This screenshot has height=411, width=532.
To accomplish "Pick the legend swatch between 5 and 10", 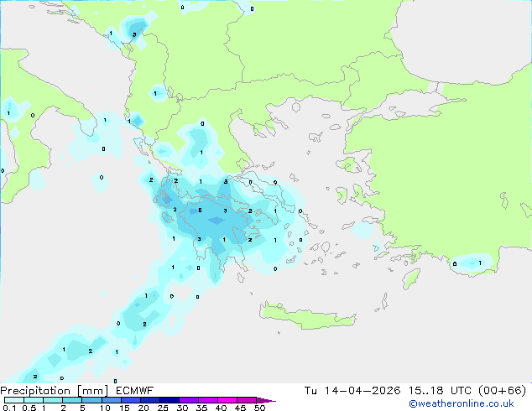I will (92, 400).
